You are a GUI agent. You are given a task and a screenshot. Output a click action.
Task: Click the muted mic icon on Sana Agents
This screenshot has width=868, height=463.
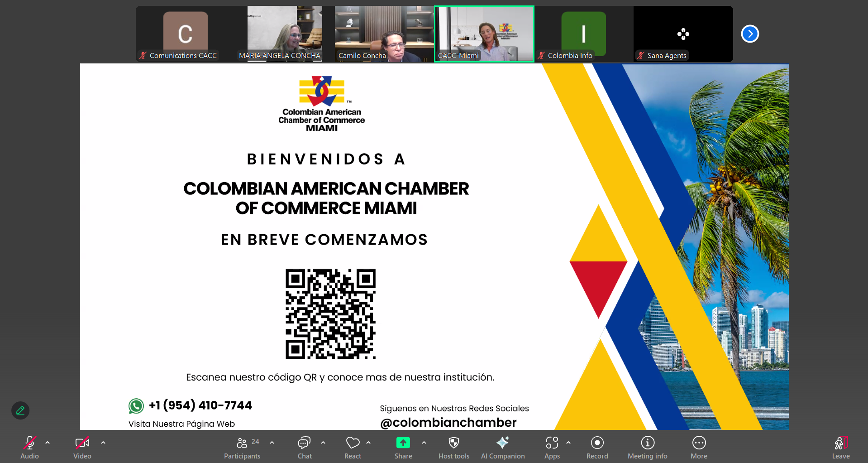(x=641, y=55)
